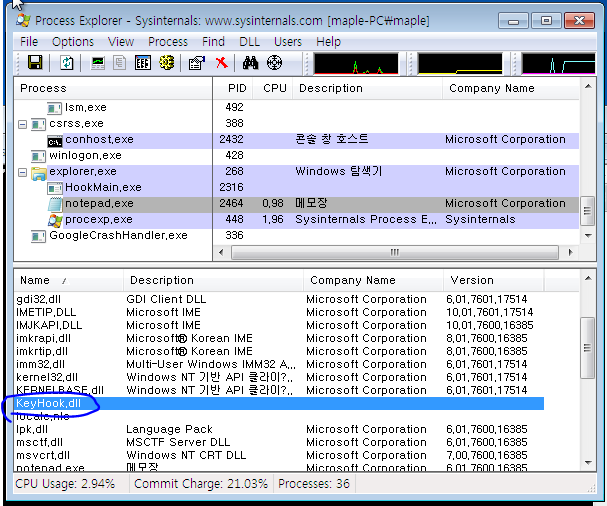Click the binoculars Find Handle icon
Image resolution: width=607 pixels, height=506 pixels.
point(250,63)
